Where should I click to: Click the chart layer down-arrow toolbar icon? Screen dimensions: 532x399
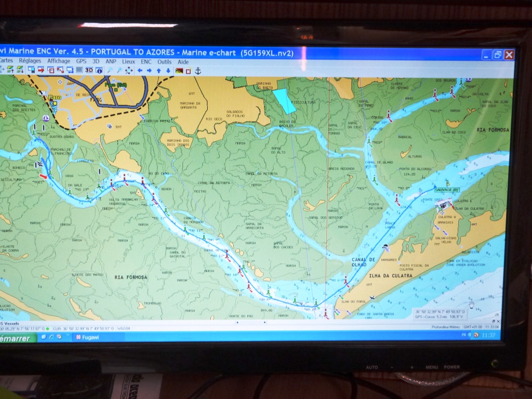pos(20,70)
